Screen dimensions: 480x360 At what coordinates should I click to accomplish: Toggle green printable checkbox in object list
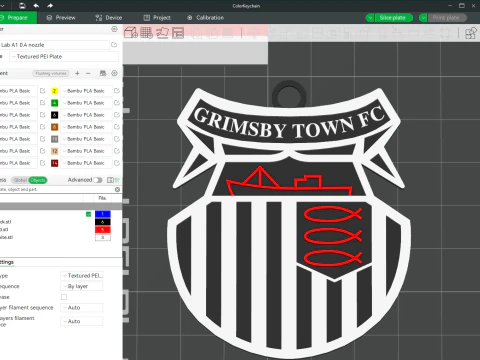coord(89,214)
